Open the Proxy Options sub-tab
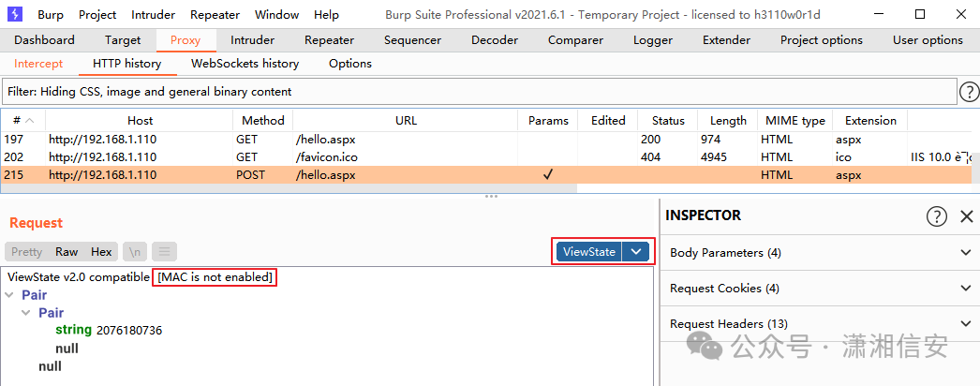The image size is (980, 386). click(350, 63)
